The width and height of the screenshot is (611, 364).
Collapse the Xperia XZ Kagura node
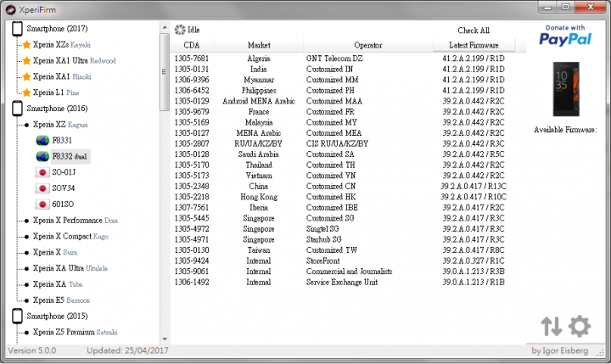tap(26, 125)
